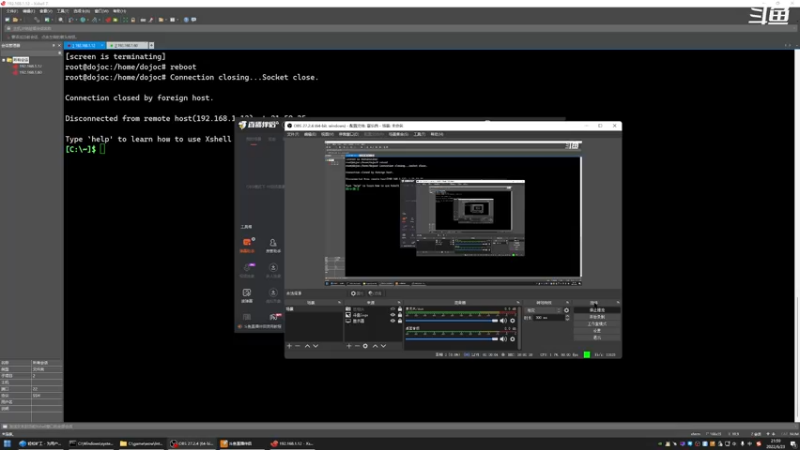Toggle visibility eye of third OBS source
This screenshot has height=450, width=800.
pos(393,321)
